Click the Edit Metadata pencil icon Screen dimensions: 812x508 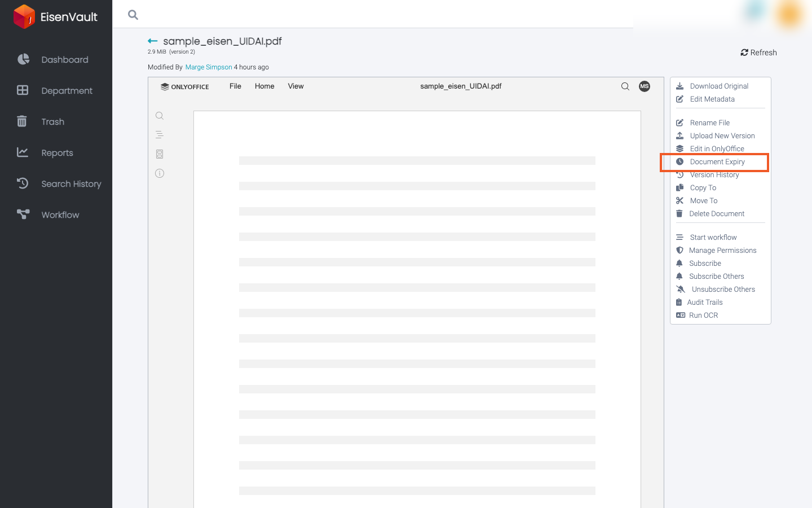click(680, 99)
